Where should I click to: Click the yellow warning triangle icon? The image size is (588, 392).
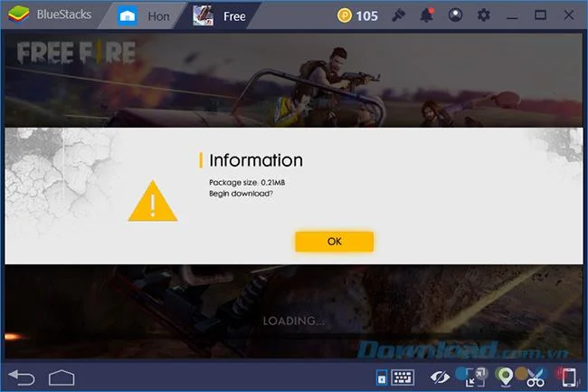[153, 201]
